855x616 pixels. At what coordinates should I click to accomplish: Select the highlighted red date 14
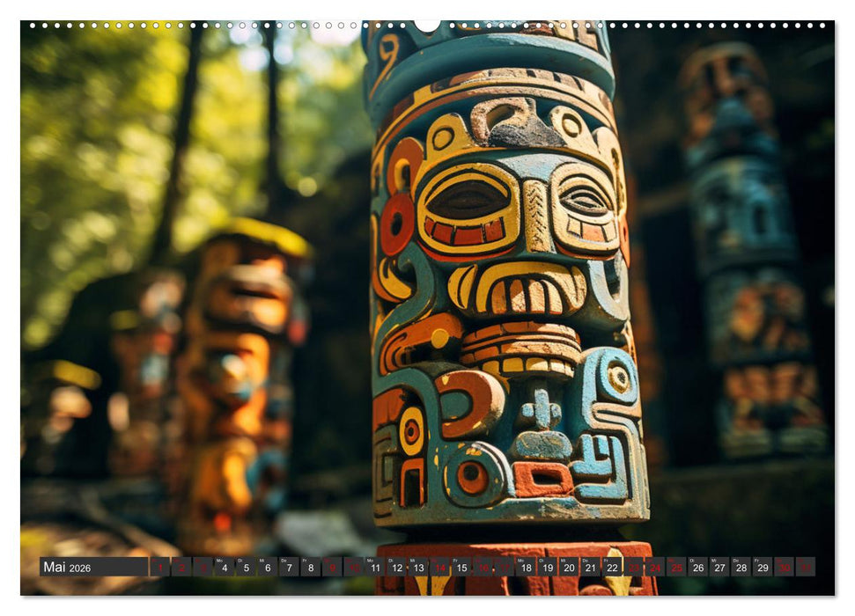coord(439,567)
